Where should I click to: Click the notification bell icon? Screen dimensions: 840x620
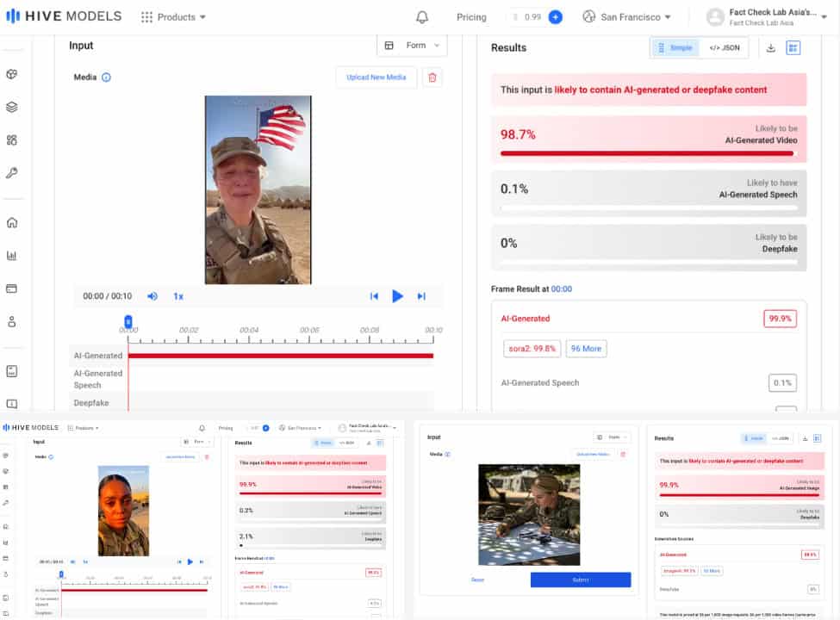click(422, 17)
